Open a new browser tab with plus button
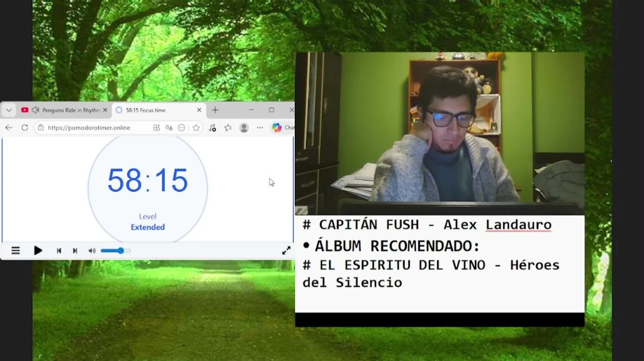Image resolution: width=644 pixels, height=361 pixels. (215, 110)
